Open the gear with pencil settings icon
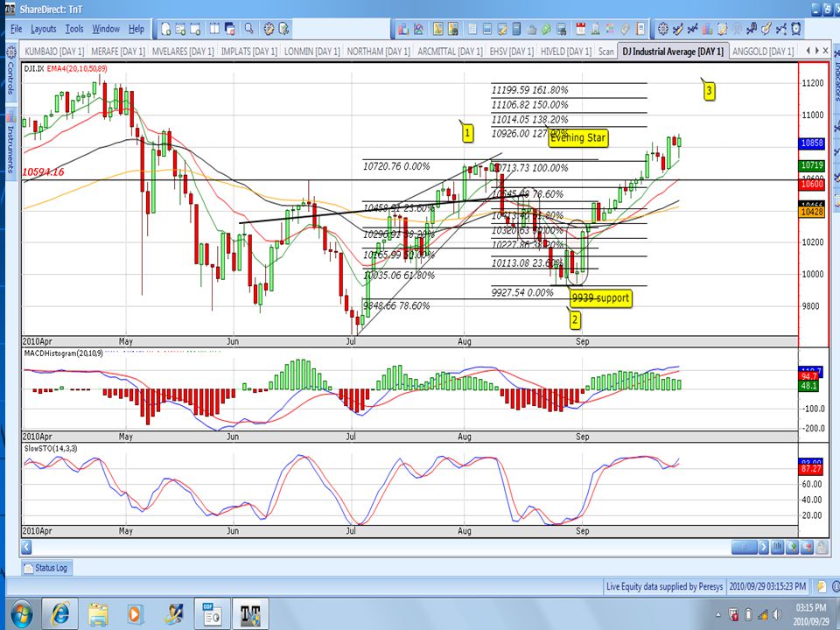This screenshot has height=630, width=840. click(x=269, y=29)
